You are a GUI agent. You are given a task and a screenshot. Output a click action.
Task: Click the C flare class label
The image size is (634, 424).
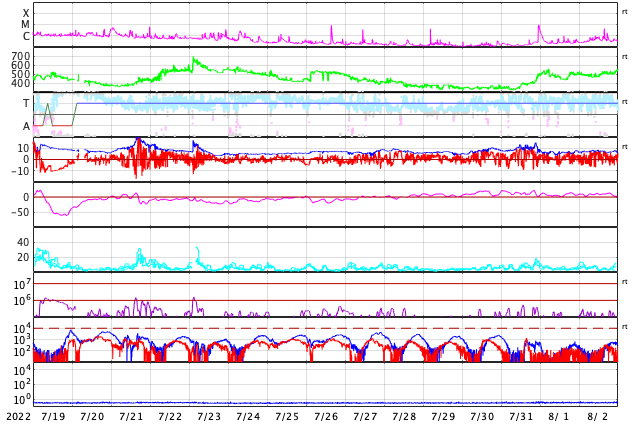26,36
